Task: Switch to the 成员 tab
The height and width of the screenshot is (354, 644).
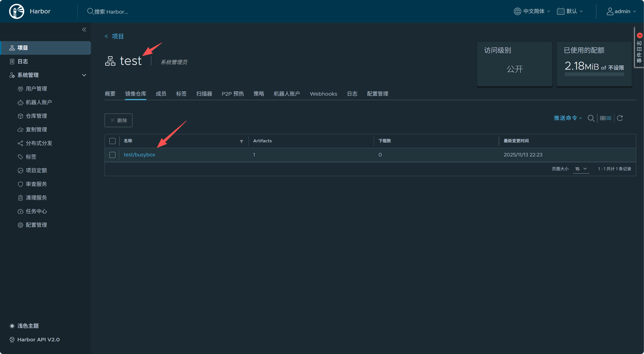Action: click(x=161, y=94)
